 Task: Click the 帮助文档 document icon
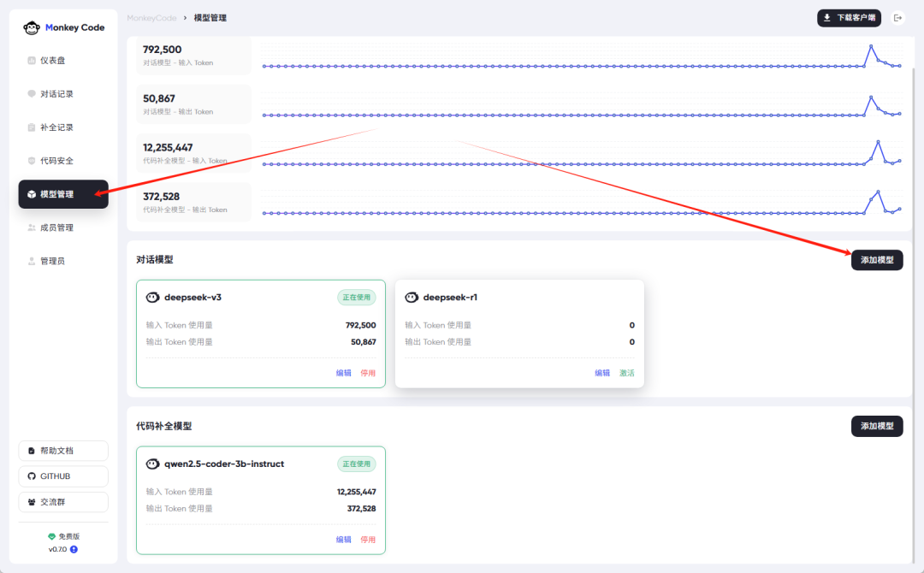pyautogui.click(x=32, y=451)
